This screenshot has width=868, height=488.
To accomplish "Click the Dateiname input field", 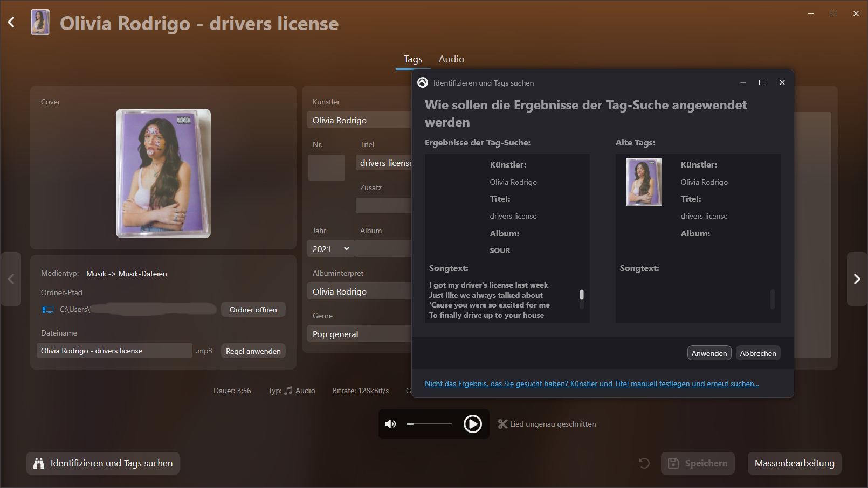I will 114,351.
